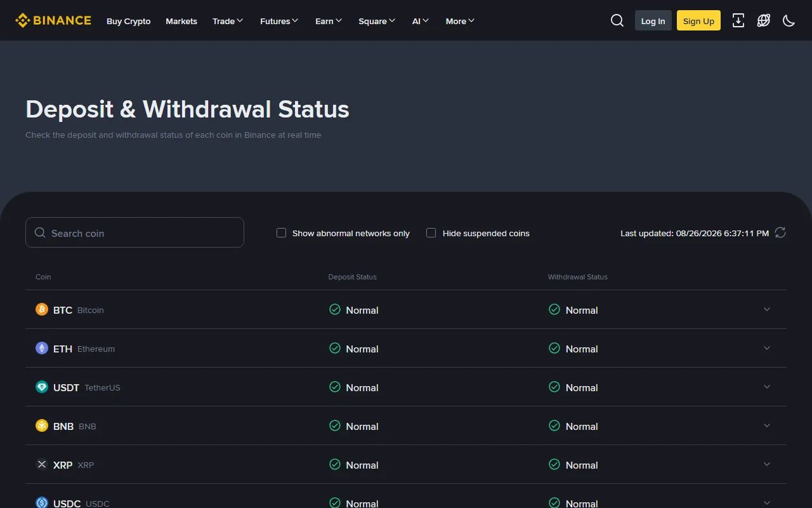This screenshot has width=812, height=508.
Task: Expand the XRP row details
Action: tap(767, 465)
